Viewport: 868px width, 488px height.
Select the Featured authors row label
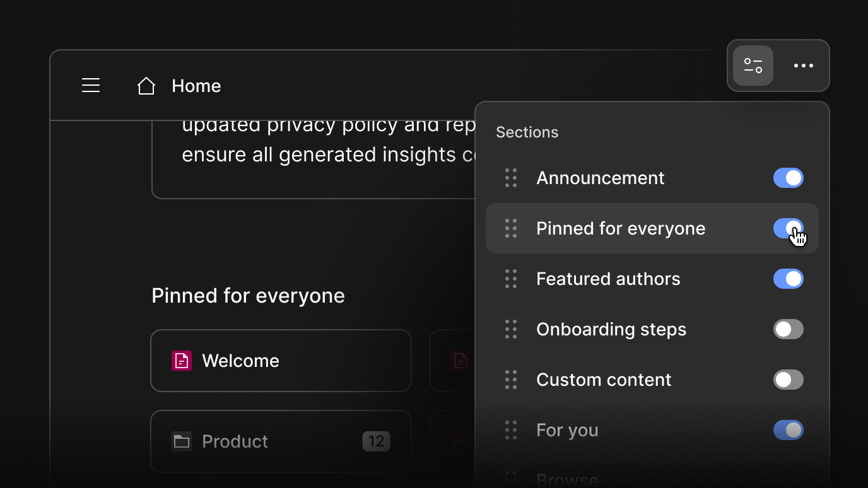(x=608, y=279)
